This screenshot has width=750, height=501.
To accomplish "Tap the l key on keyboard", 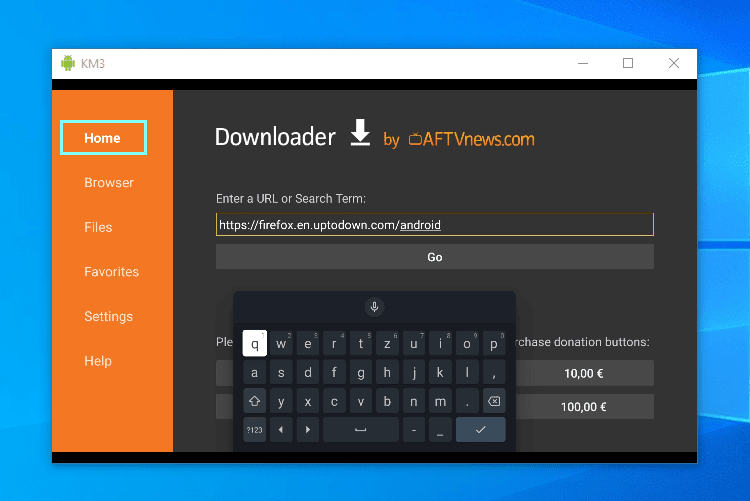I will [x=467, y=372].
